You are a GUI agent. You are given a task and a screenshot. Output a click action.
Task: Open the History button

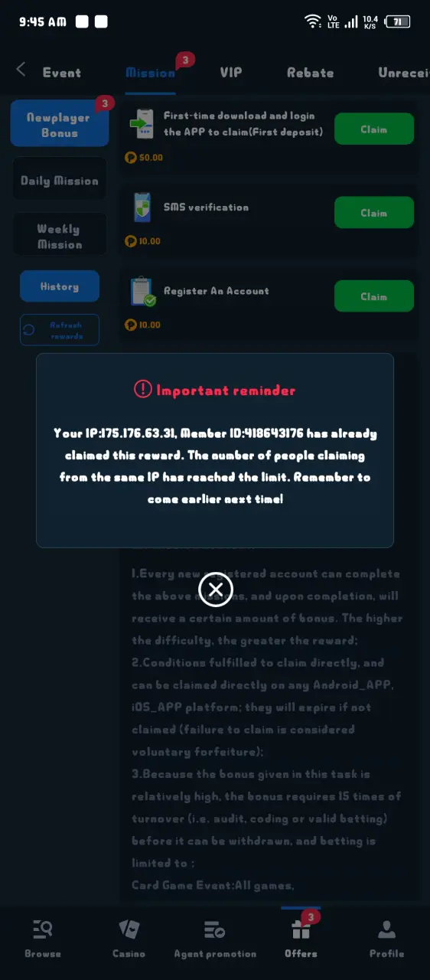click(60, 286)
